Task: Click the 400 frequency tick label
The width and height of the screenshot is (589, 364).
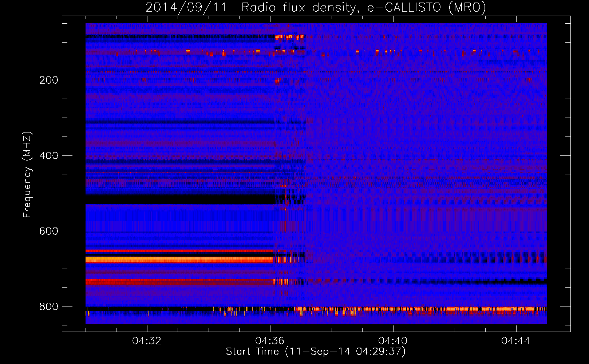Action: pos(49,156)
